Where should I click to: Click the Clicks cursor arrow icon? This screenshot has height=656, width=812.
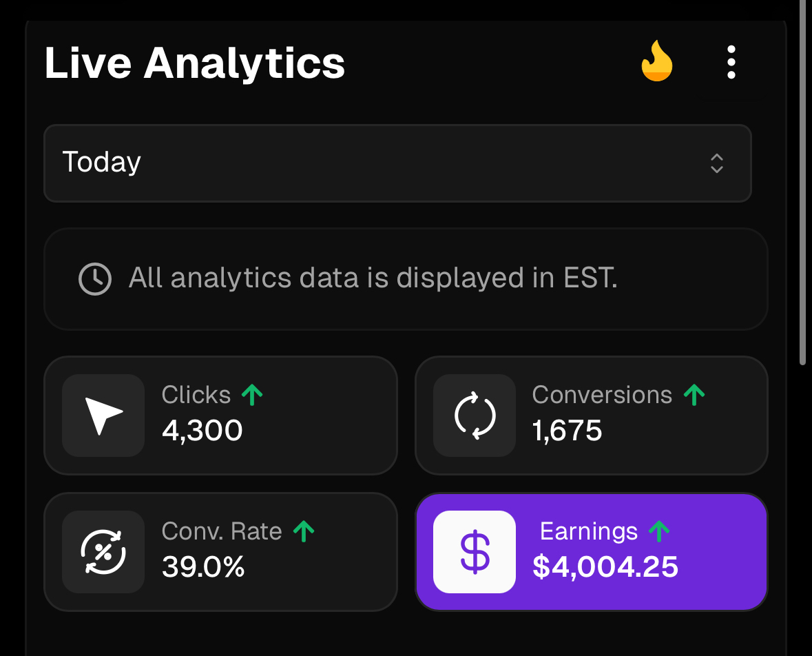click(103, 416)
